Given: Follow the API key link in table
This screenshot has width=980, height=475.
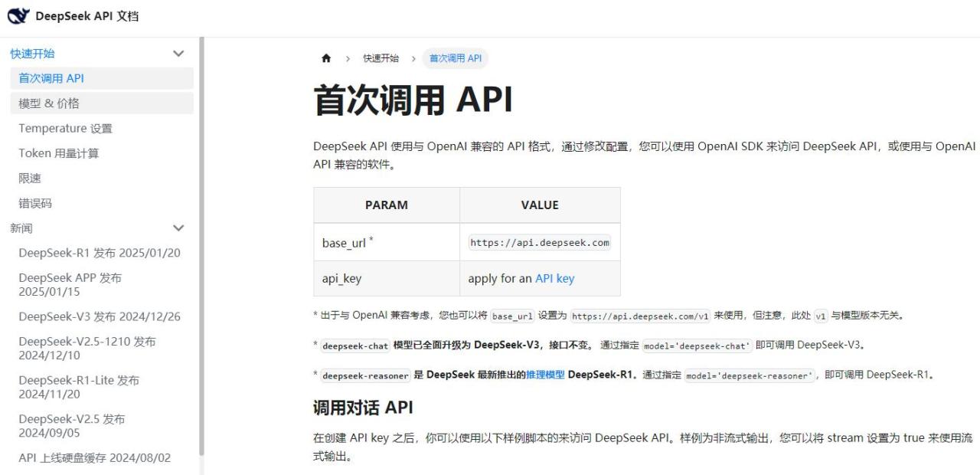Looking at the screenshot, I should [554, 279].
